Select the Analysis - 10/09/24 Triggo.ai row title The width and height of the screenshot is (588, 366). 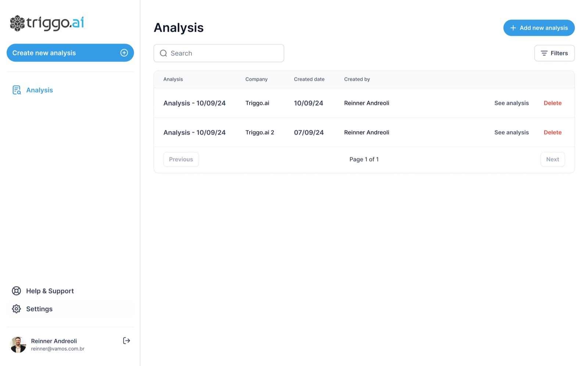194,103
